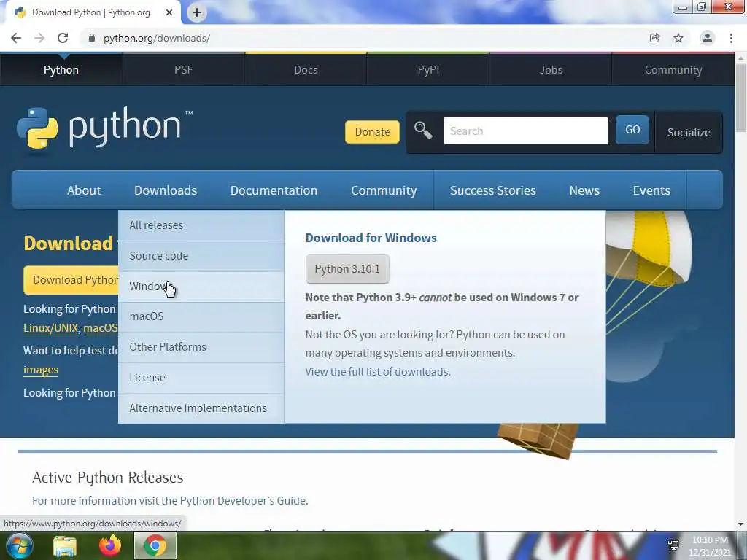Image resolution: width=747 pixels, height=560 pixels.
Task: Open the Success Stories navigation menu
Action: (492, 190)
